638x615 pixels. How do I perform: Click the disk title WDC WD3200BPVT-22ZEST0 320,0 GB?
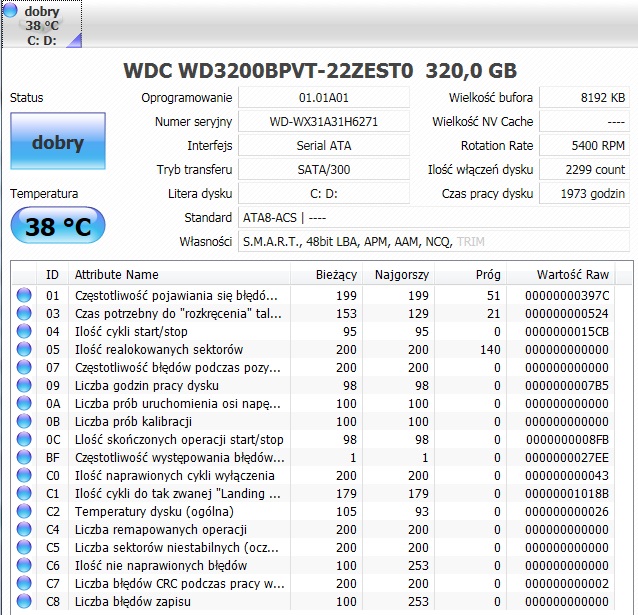[320, 70]
